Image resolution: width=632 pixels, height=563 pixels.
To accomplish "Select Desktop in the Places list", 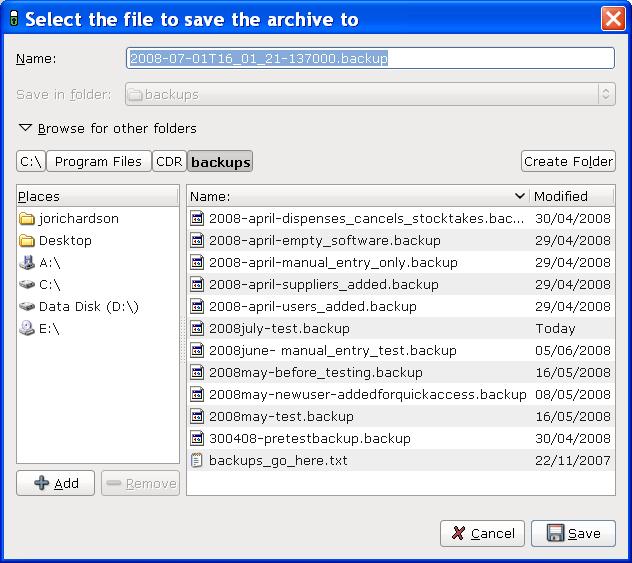I will pyautogui.click(x=98, y=241).
